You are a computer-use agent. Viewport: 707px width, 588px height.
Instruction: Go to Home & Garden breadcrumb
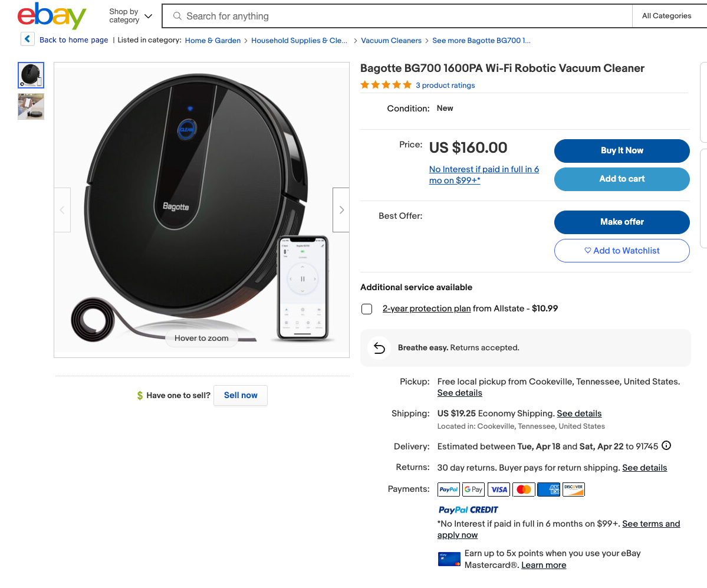tap(213, 41)
